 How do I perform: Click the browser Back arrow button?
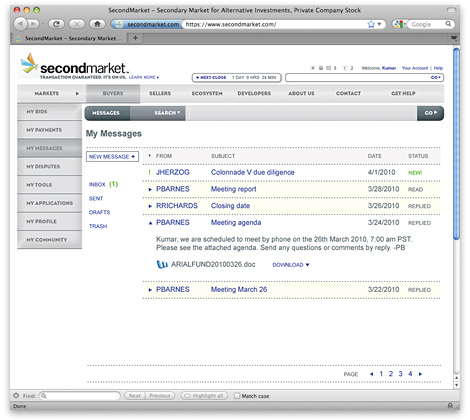coord(21,24)
